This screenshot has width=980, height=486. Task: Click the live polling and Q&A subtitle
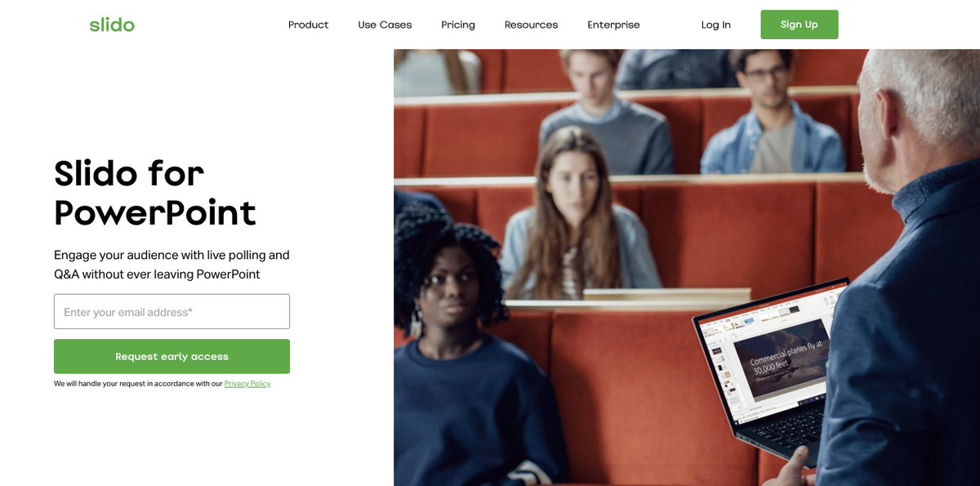point(171,265)
